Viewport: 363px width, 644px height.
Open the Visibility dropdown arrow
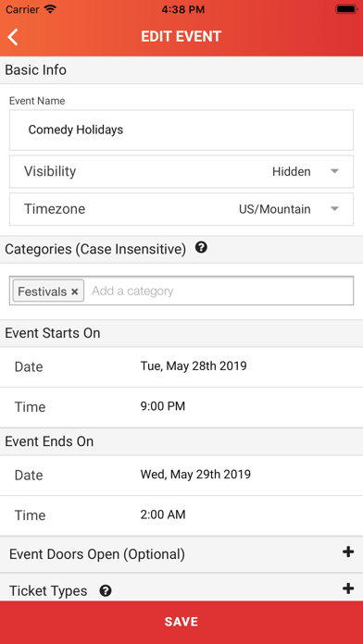click(x=334, y=171)
